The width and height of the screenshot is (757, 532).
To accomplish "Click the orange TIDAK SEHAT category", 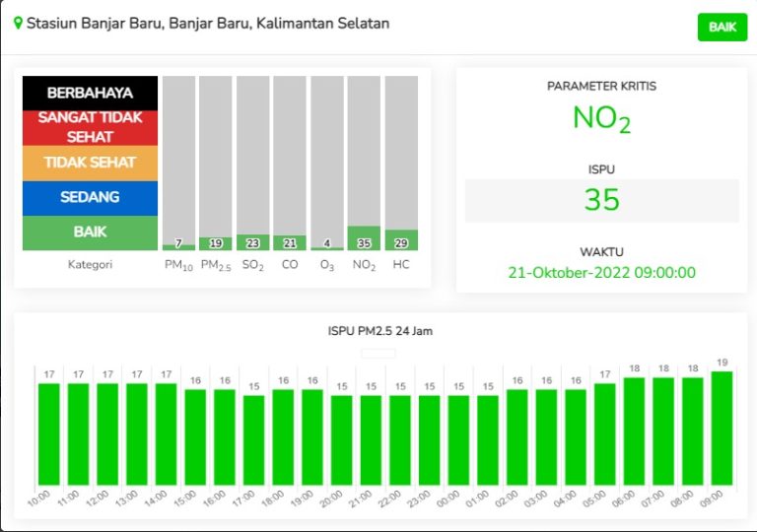I will click(x=90, y=163).
